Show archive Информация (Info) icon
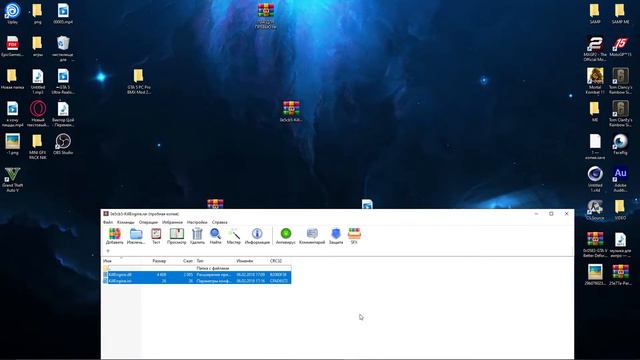Viewport: 640px width, 360px height. click(x=257, y=236)
